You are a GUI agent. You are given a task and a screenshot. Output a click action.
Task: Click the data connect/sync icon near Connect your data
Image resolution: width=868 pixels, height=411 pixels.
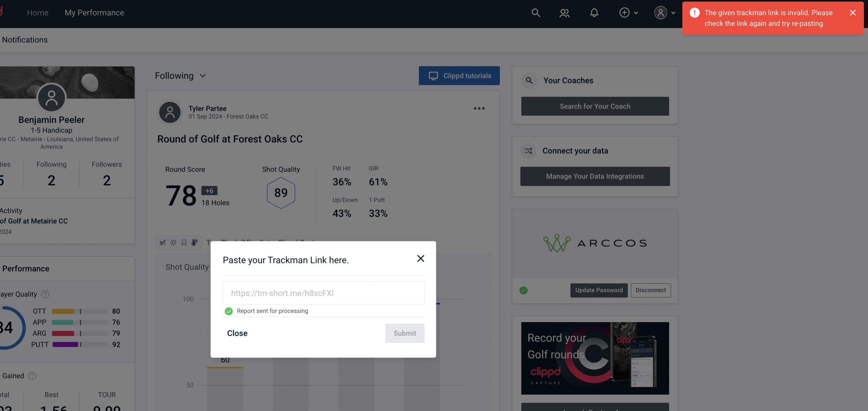[529, 151]
